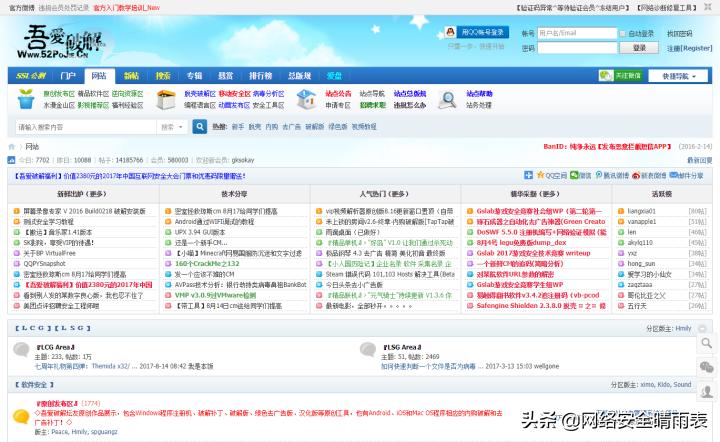Click the username/Email input field
The height and width of the screenshot is (442, 720).
[577, 33]
